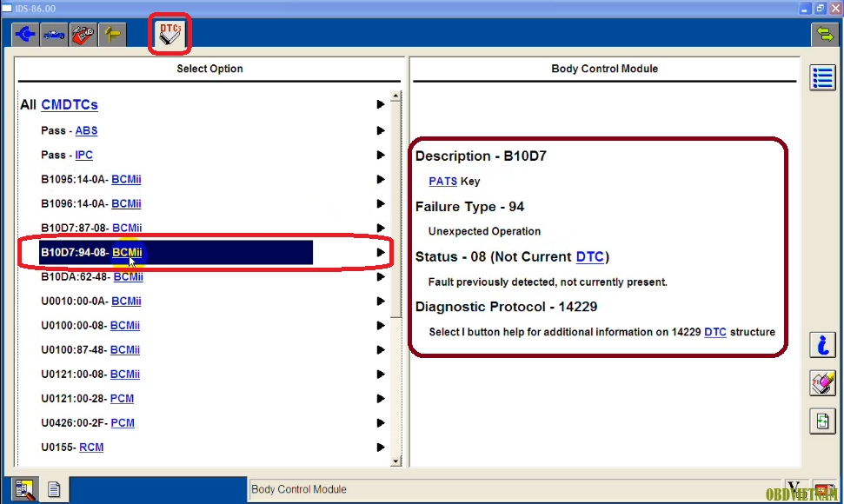The height and width of the screenshot is (504, 844).
Task: Expand the U0010:00-0A row arrow
Action: 381,302
